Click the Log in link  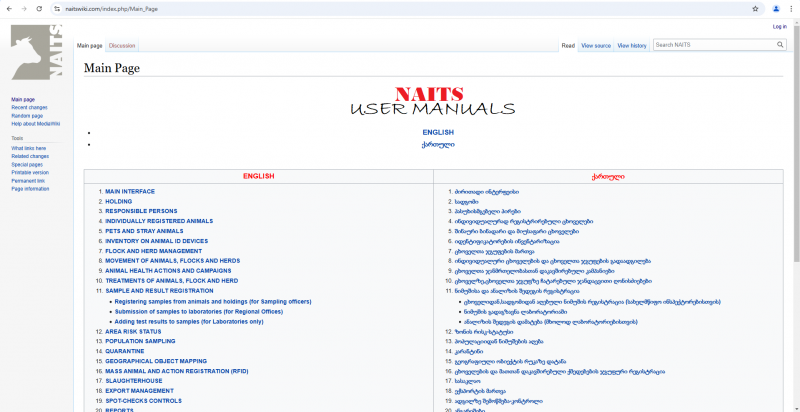click(780, 27)
